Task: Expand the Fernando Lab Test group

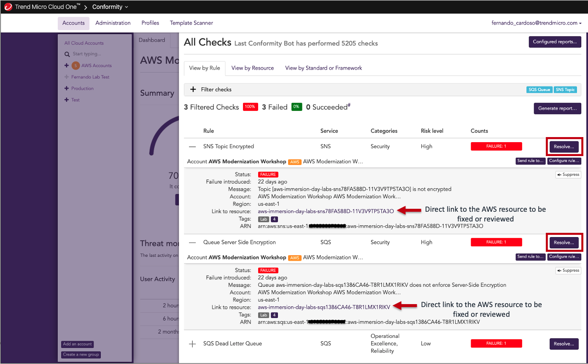Action: pyautogui.click(x=67, y=77)
